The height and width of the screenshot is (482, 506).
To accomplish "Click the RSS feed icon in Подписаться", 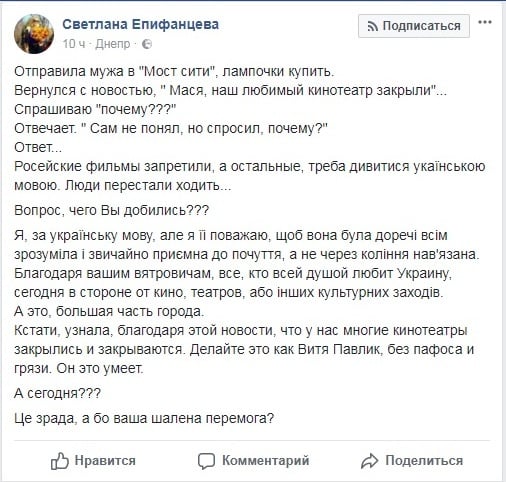I will click(x=373, y=26).
